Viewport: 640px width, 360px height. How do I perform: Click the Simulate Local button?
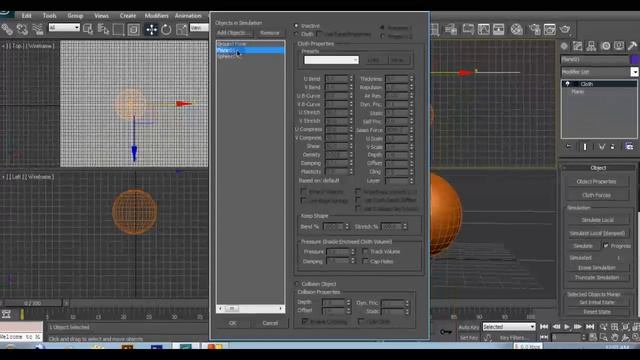(598, 220)
